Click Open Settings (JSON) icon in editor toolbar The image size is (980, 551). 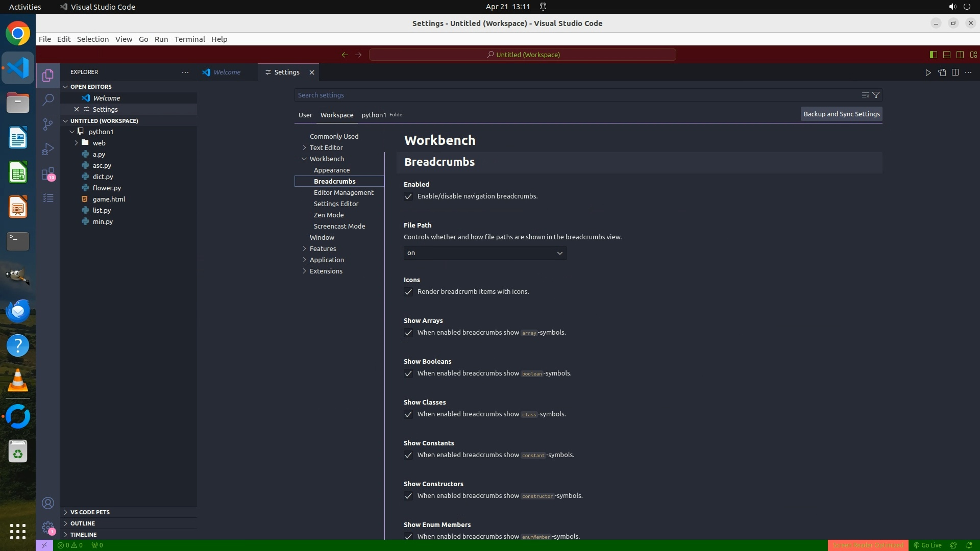(942, 72)
